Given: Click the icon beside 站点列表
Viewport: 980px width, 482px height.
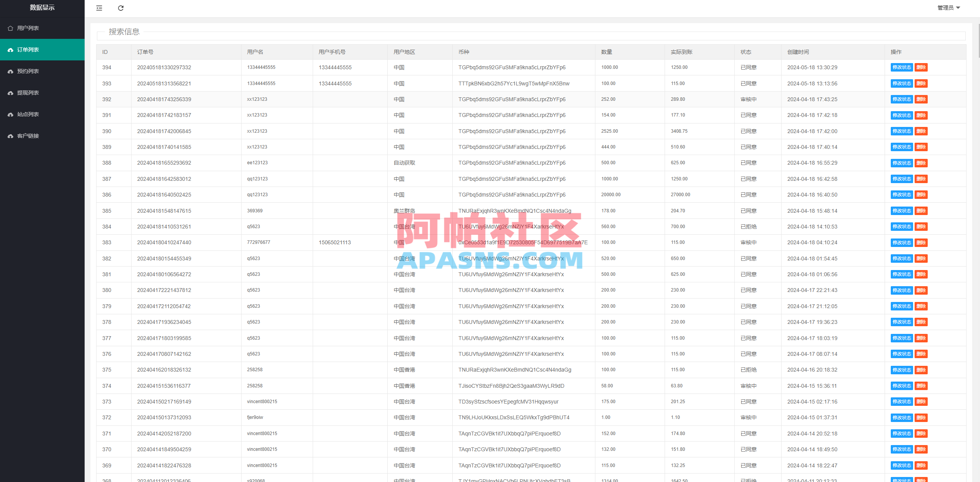Looking at the screenshot, I should click(x=10, y=114).
